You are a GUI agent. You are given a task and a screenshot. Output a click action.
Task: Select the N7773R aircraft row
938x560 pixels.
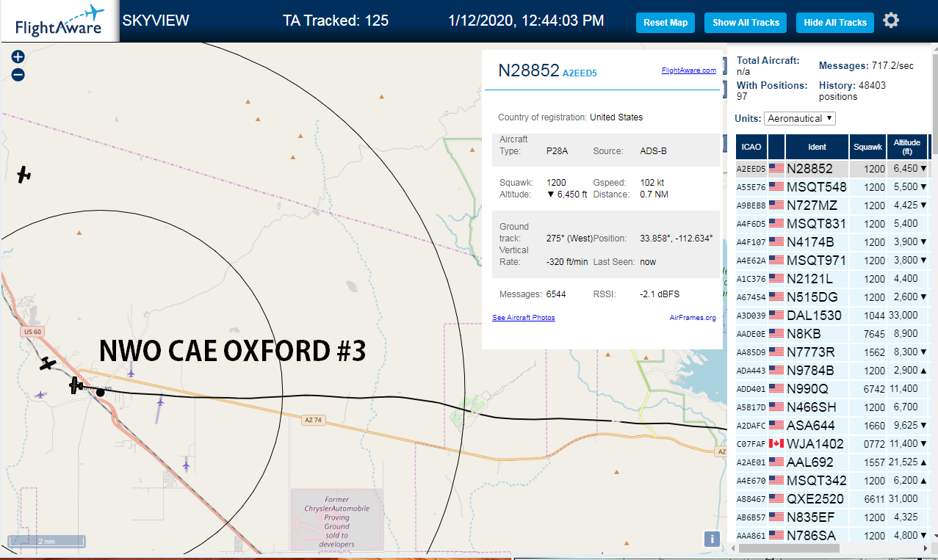point(832,352)
